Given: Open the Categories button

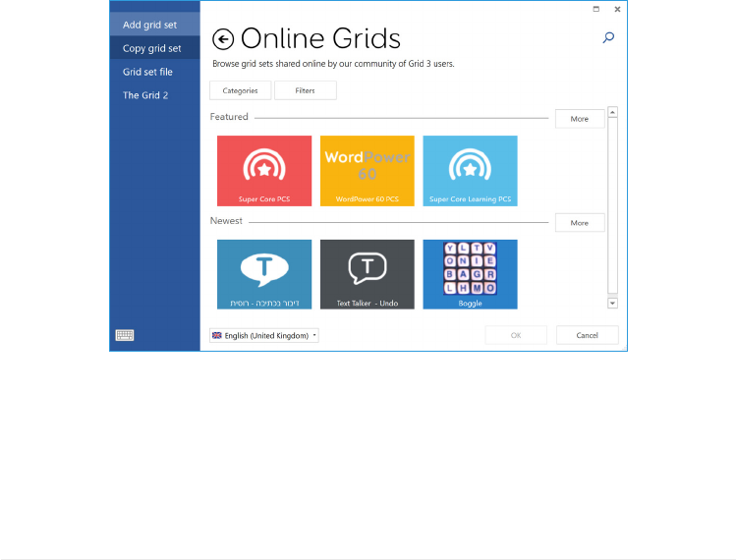Looking at the screenshot, I should point(241,90).
